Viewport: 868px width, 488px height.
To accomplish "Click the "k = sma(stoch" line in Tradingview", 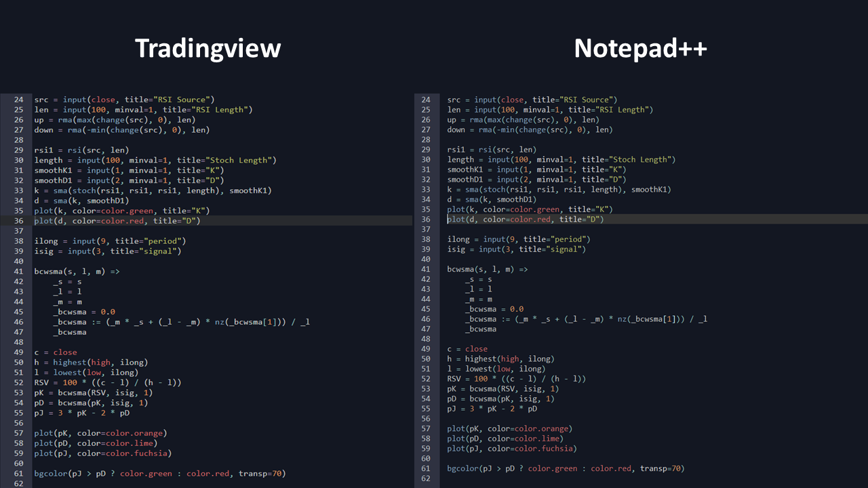I will (153, 190).
